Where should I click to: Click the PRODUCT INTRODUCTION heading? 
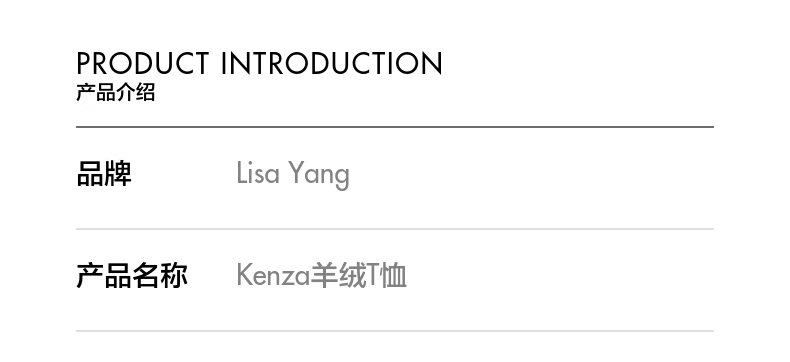(x=259, y=63)
